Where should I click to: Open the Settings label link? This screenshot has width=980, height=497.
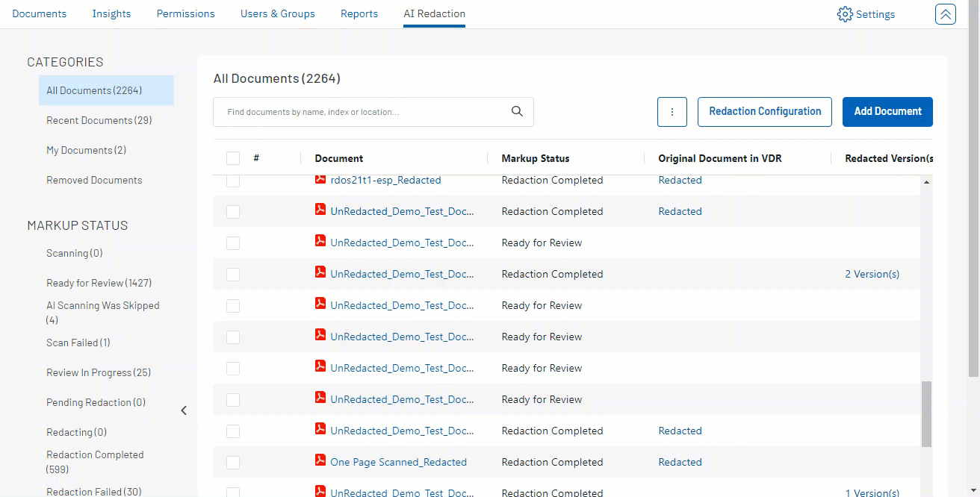coord(875,14)
